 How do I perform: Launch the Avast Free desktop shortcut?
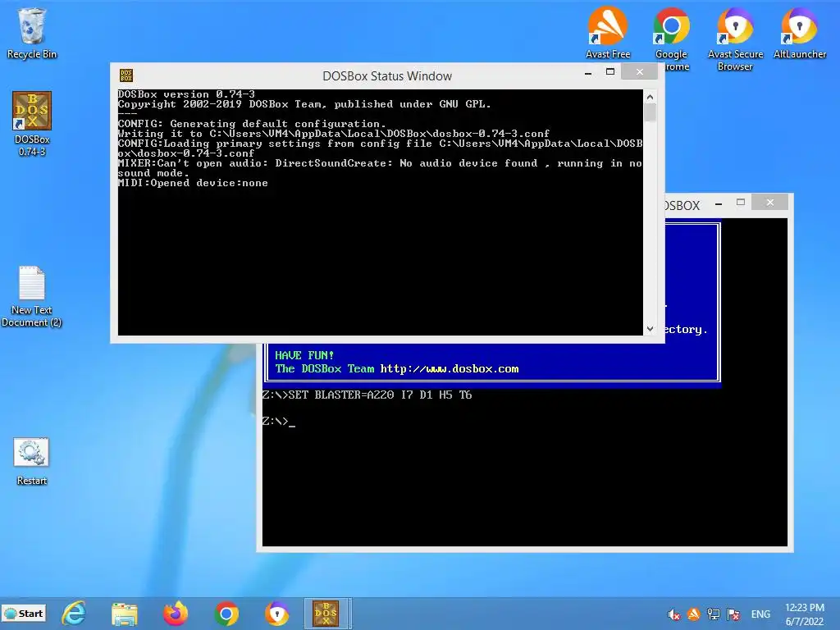[608, 33]
